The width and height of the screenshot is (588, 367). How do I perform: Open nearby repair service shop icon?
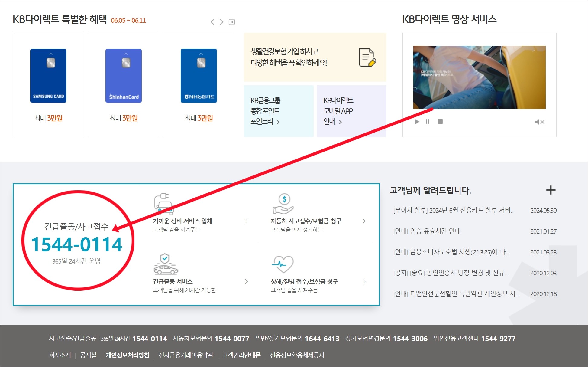[x=163, y=204]
